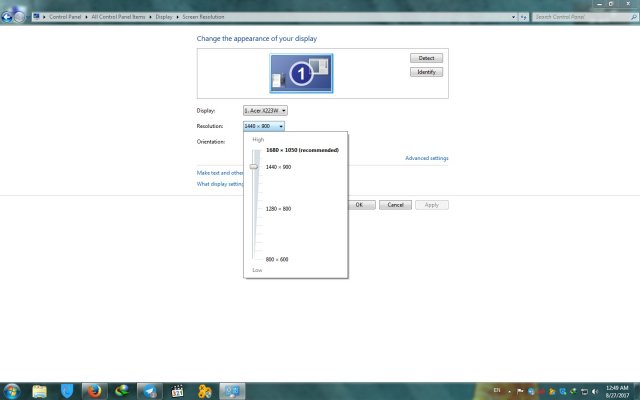The height and width of the screenshot is (400, 640).
Task: Click the blue shield taskbar icon
Action: coord(67,390)
